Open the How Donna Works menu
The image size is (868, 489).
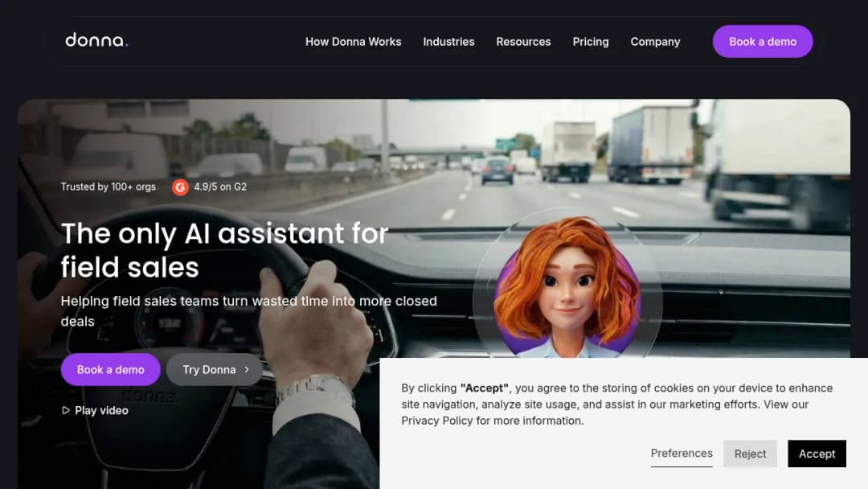pos(353,42)
